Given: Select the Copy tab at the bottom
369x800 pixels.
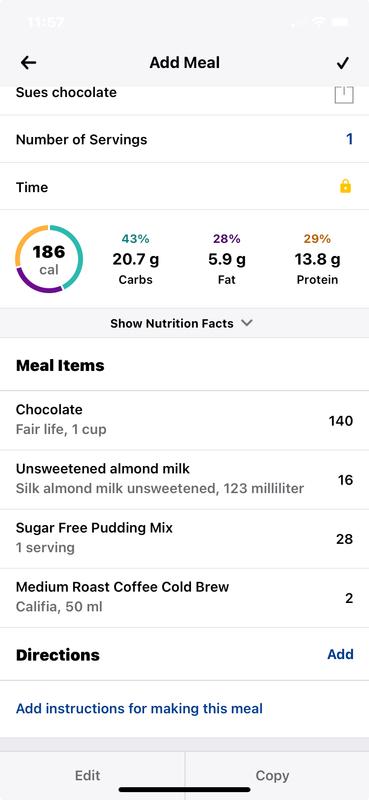Looking at the screenshot, I should (272, 776).
